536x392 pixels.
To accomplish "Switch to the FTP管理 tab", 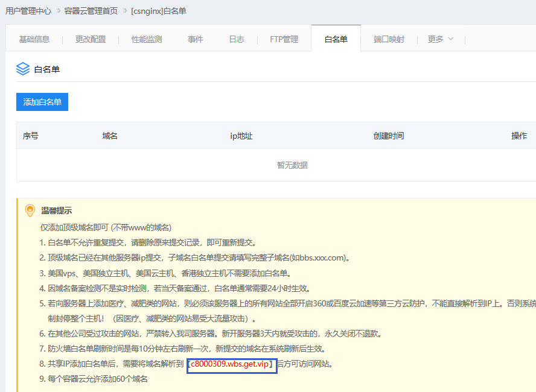I will [x=284, y=39].
